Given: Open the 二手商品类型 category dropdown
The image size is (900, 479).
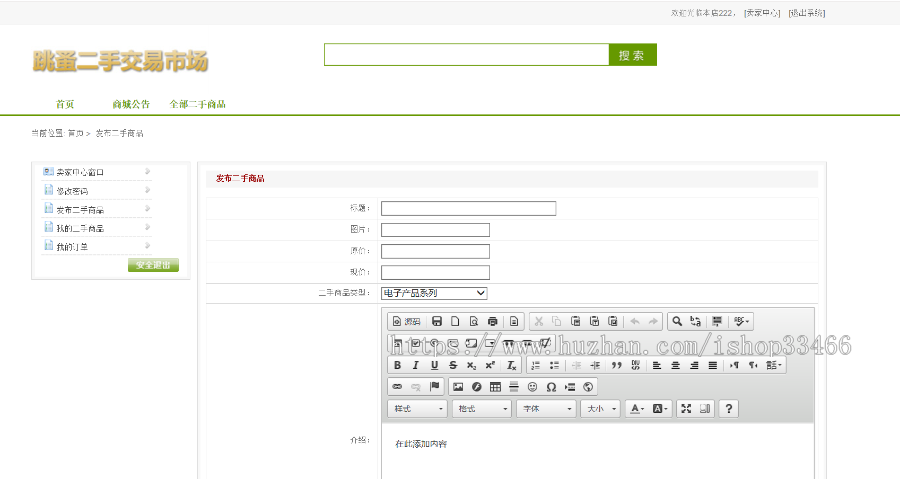Looking at the screenshot, I should tap(434, 293).
